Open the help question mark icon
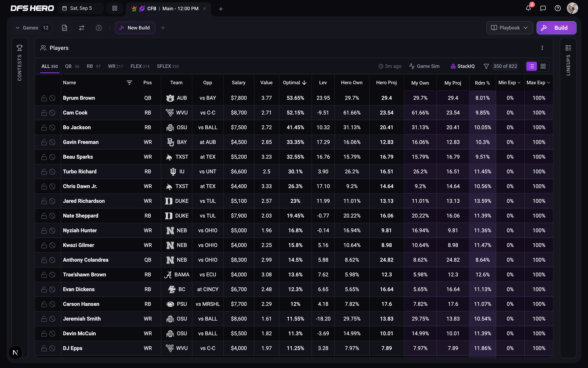Viewport: 588px width, 368px height. 558,8
